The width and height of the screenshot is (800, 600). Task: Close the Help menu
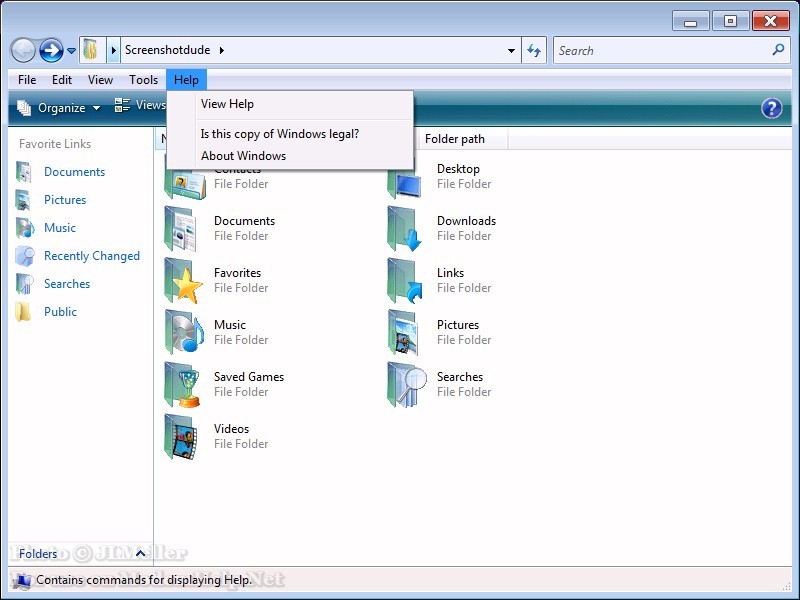(186, 80)
